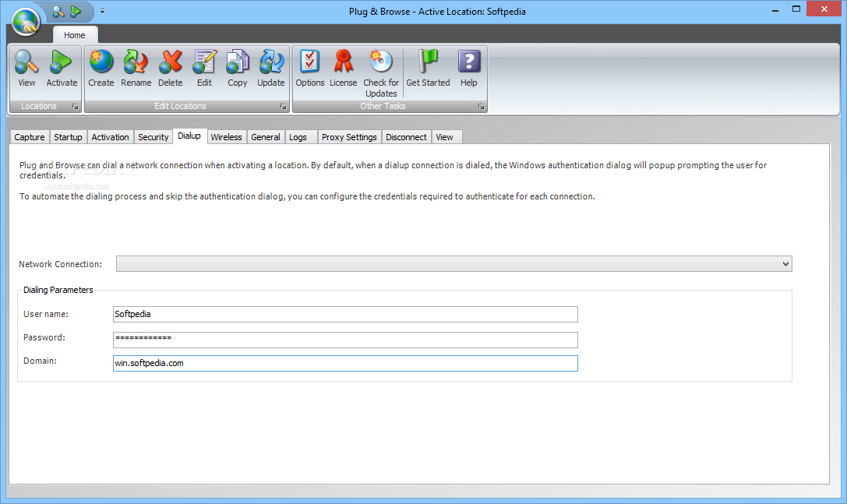Select the Home ribbon tab
Image resolution: width=847 pixels, height=504 pixels.
coord(75,35)
